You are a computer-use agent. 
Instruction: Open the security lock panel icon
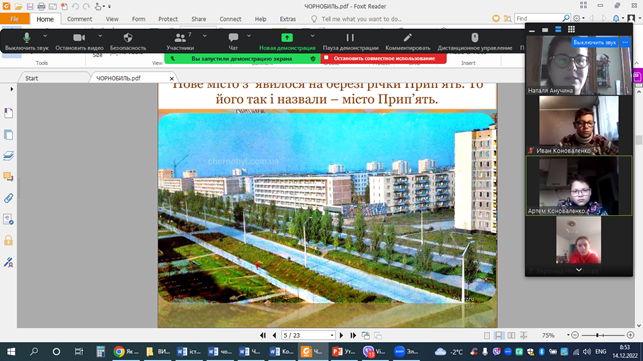click(8, 240)
